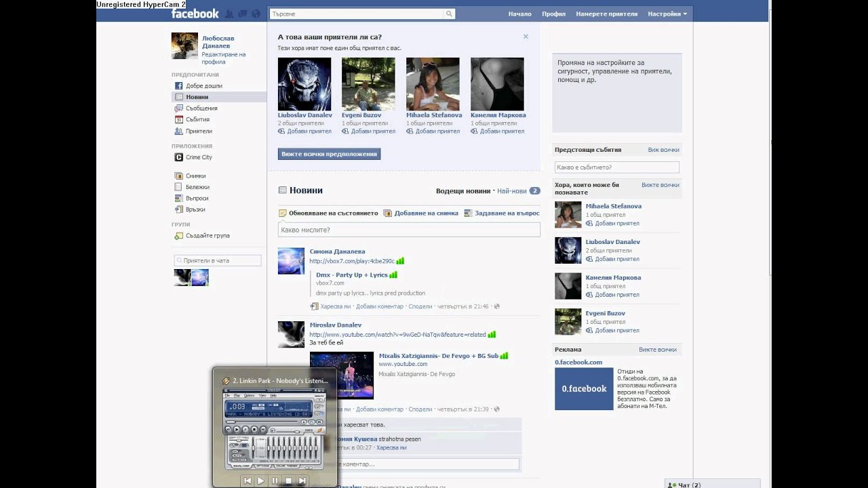Viewport: 868px width, 488px height.
Task: Click pause button in Winamp thumbnail preview
Action: [275, 481]
